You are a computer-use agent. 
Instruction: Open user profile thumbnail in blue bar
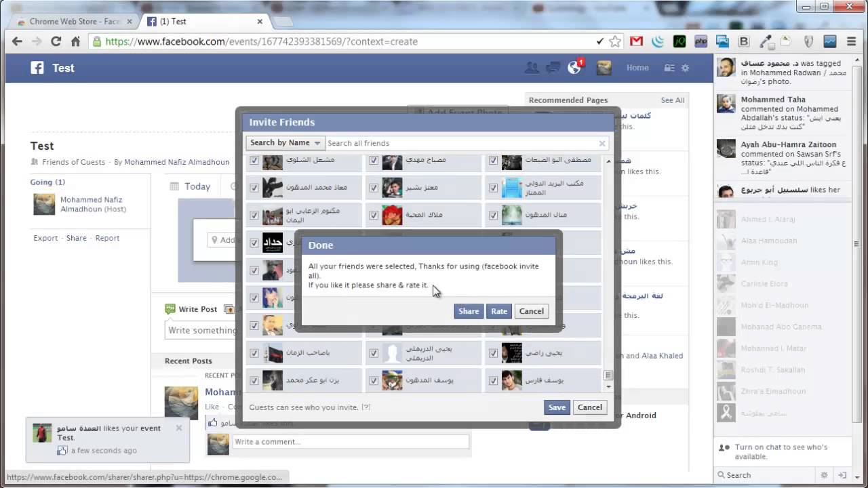click(x=604, y=68)
